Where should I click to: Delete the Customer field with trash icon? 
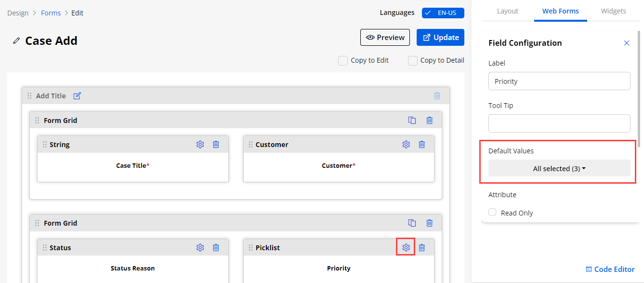422,144
